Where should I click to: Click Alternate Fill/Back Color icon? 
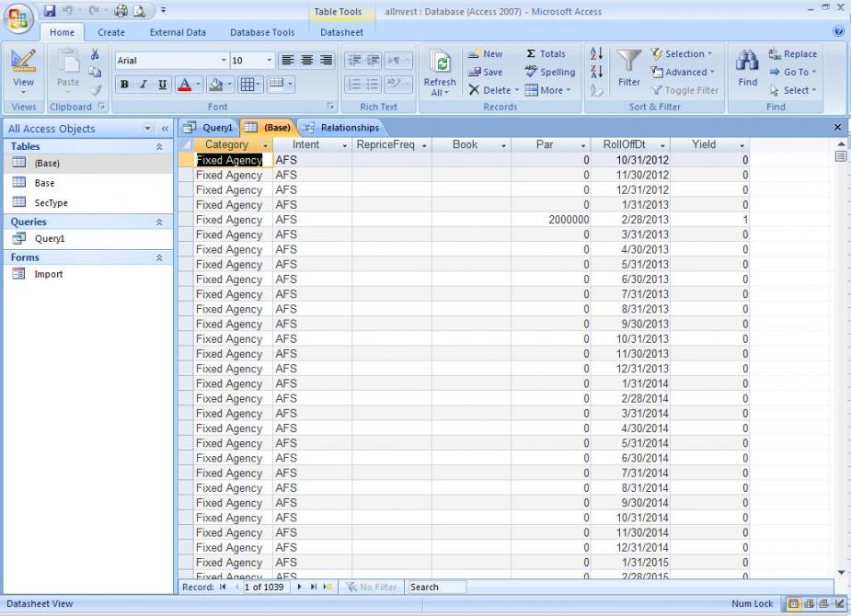[x=276, y=84]
